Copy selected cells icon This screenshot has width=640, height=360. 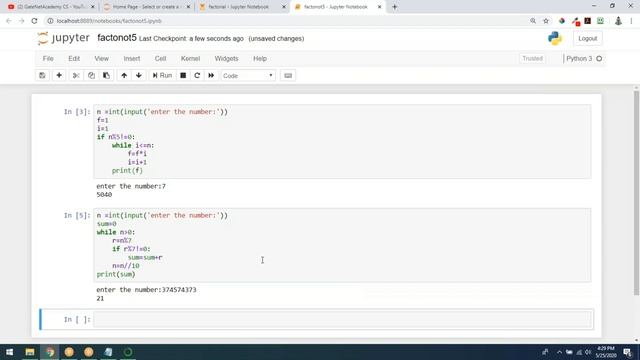click(91, 76)
